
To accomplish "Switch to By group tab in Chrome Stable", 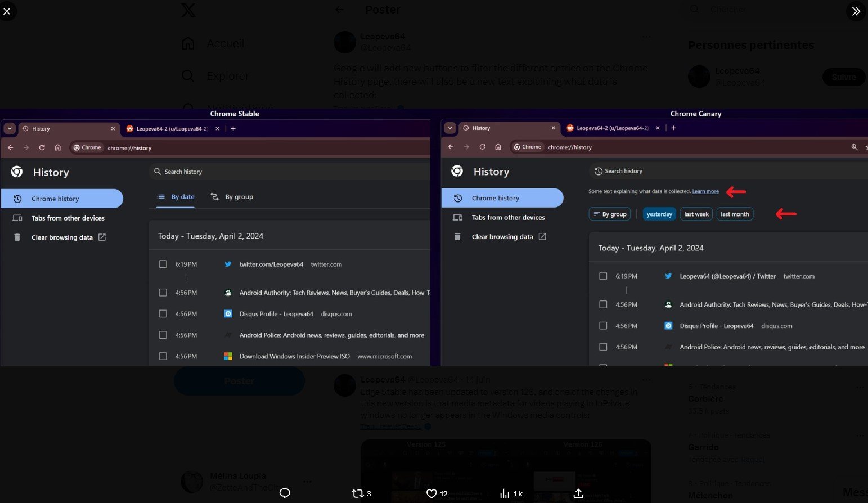I will 232,197.
